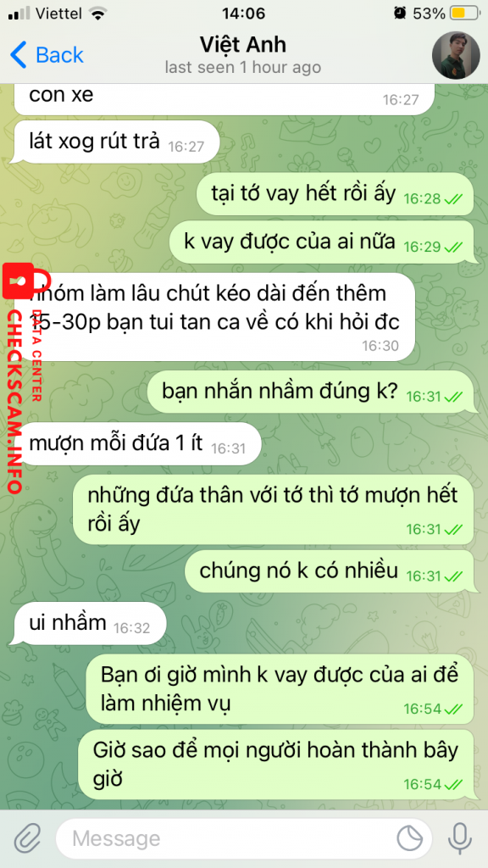Tap the Back text button
Image resolution: width=488 pixels, height=868 pixels.
(x=59, y=55)
